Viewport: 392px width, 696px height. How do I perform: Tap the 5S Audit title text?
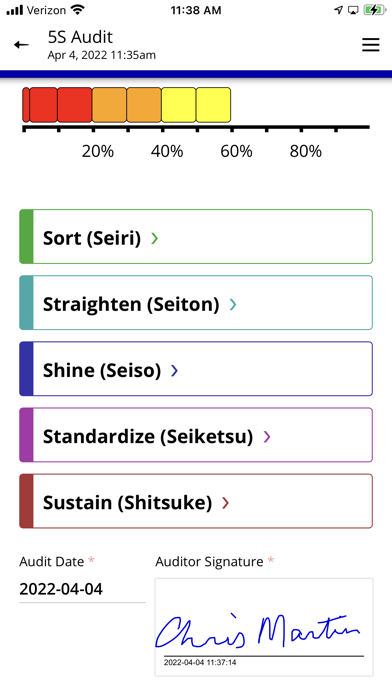(x=80, y=37)
